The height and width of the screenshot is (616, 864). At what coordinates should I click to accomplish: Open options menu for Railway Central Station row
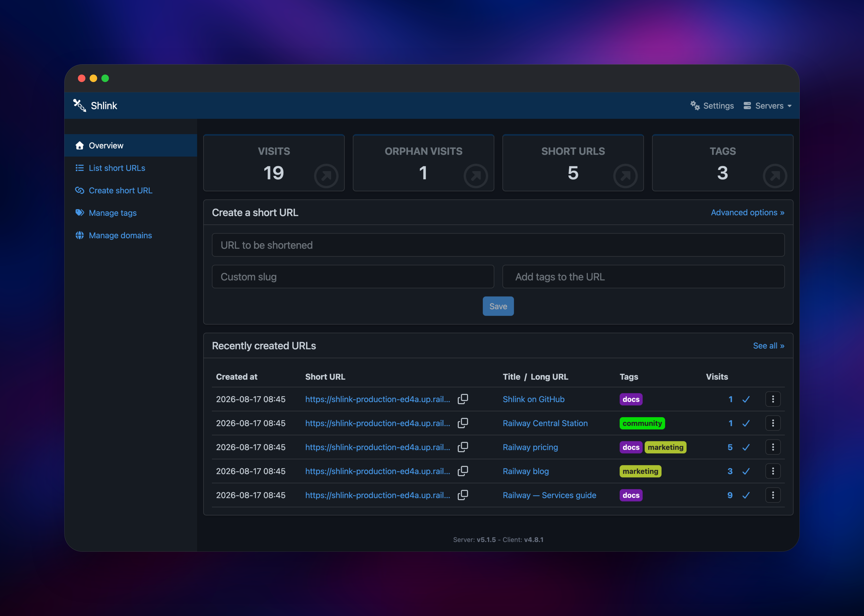[773, 423]
